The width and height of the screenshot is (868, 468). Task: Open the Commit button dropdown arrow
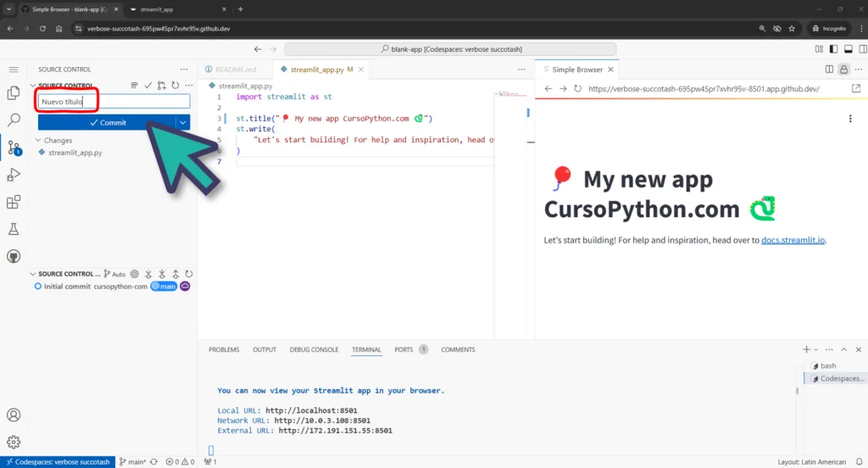click(x=183, y=122)
